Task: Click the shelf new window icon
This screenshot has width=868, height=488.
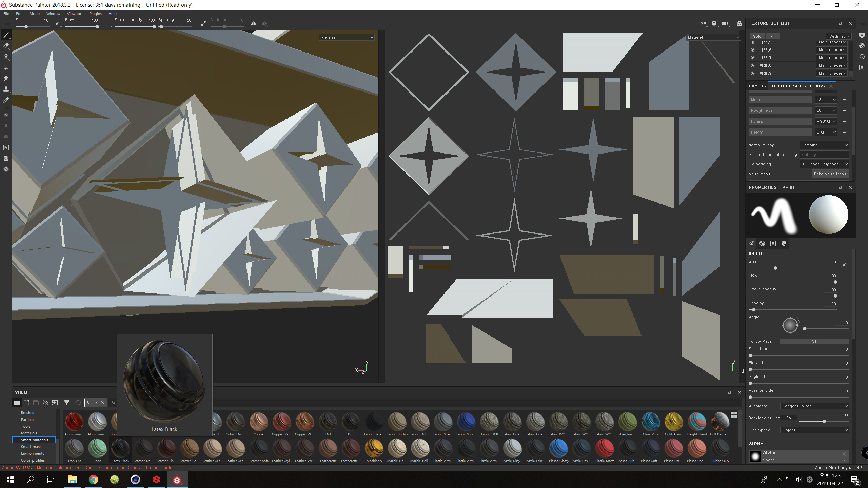Action: (26, 403)
